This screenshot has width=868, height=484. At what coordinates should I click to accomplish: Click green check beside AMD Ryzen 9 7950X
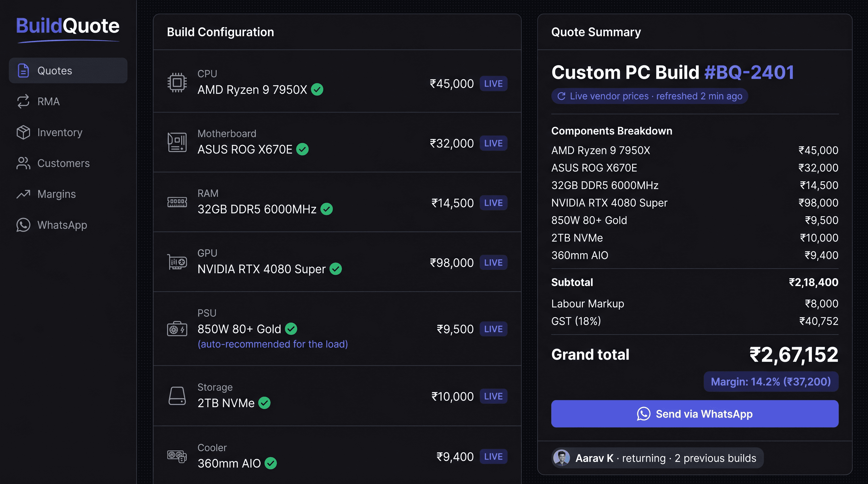pyautogui.click(x=317, y=89)
